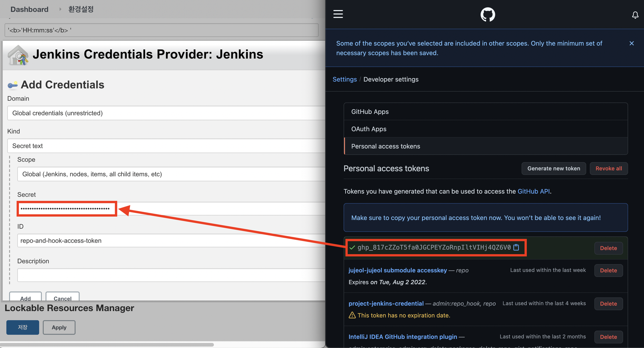
Task: Open jujeol-jujeol submodule accesskey token
Action: pyautogui.click(x=397, y=270)
